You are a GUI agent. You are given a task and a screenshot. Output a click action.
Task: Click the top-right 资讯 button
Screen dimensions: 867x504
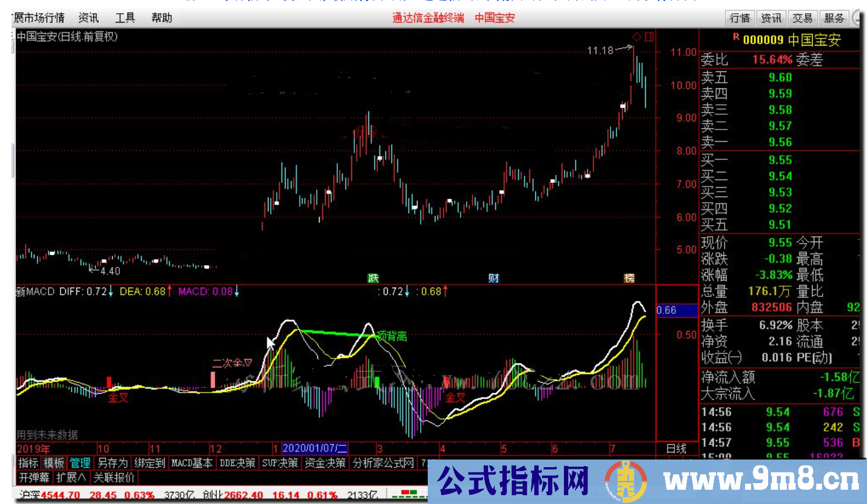coord(771,18)
